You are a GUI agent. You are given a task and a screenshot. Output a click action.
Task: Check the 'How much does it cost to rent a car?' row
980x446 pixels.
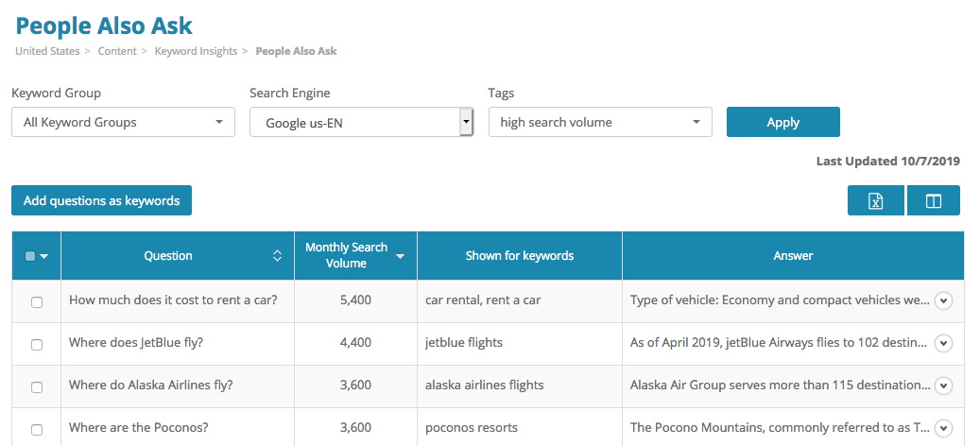[x=37, y=302]
